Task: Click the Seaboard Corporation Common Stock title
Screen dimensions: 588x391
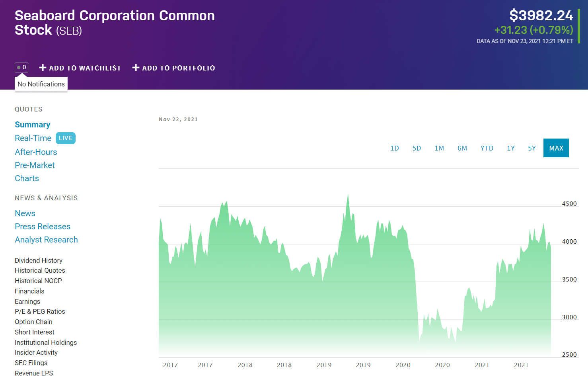Action: (115, 23)
